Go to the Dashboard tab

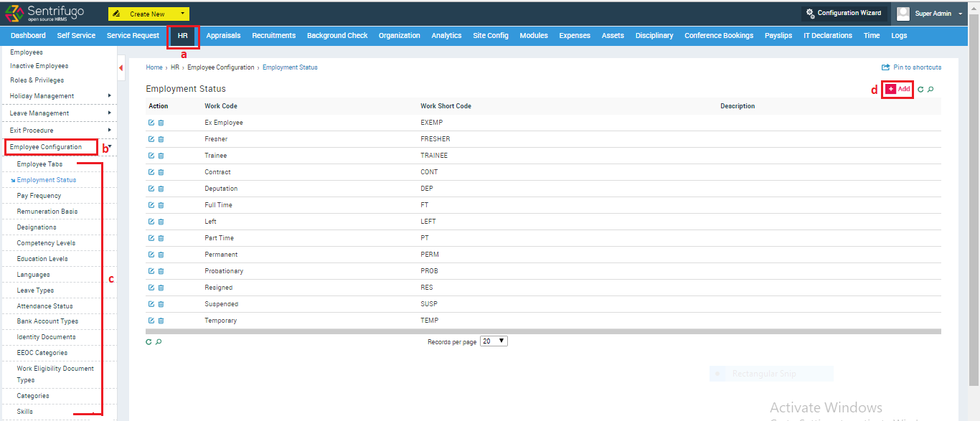(x=28, y=35)
